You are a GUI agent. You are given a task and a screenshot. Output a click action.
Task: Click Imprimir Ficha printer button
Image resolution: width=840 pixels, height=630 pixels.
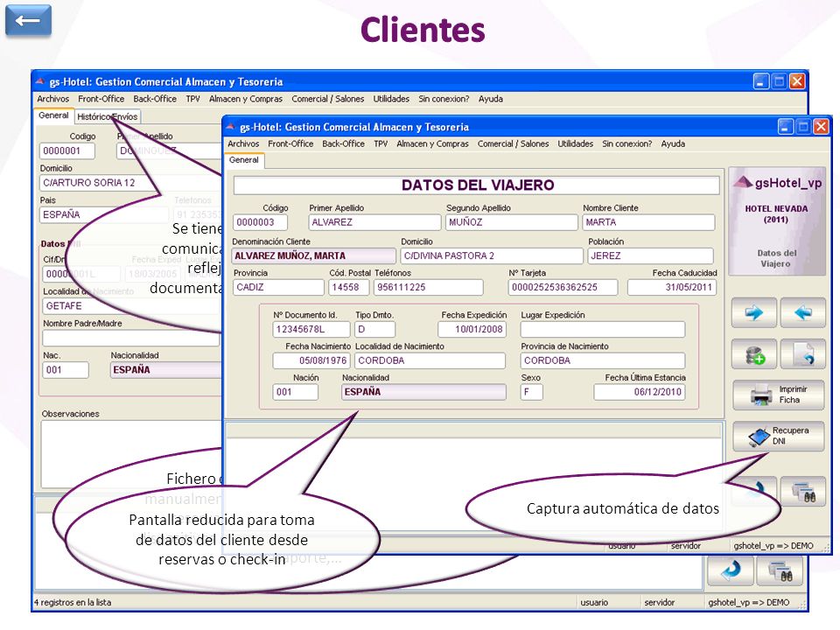click(x=779, y=395)
